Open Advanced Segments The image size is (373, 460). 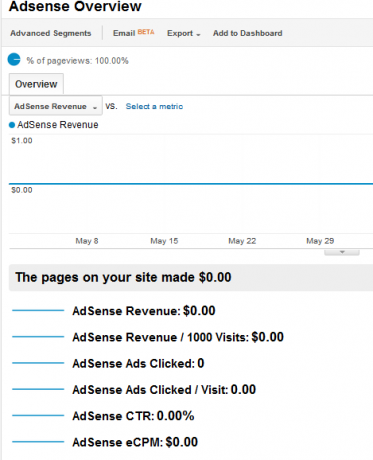pos(51,33)
